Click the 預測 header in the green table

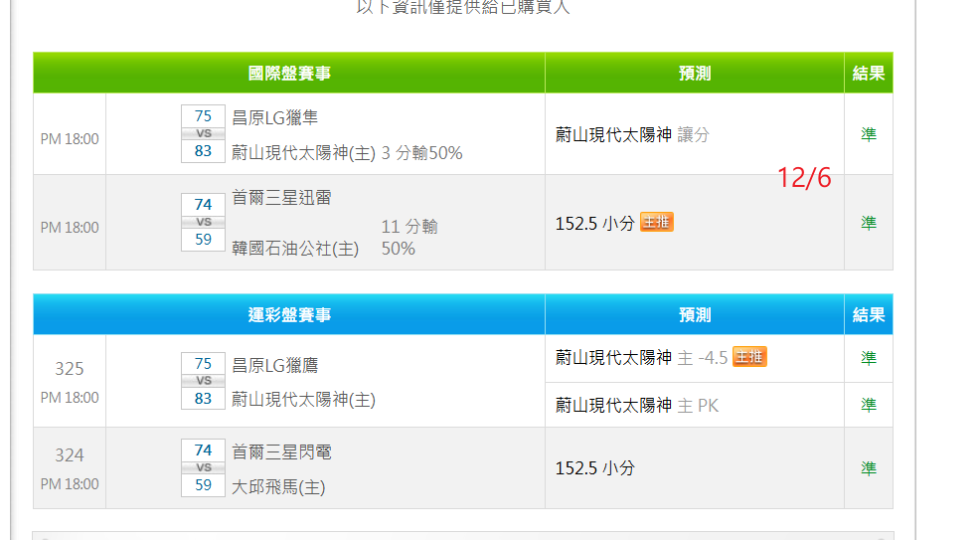(x=695, y=73)
